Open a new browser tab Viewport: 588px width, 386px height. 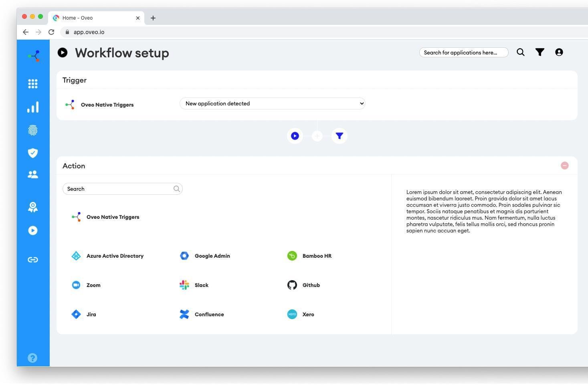click(153, 18)
